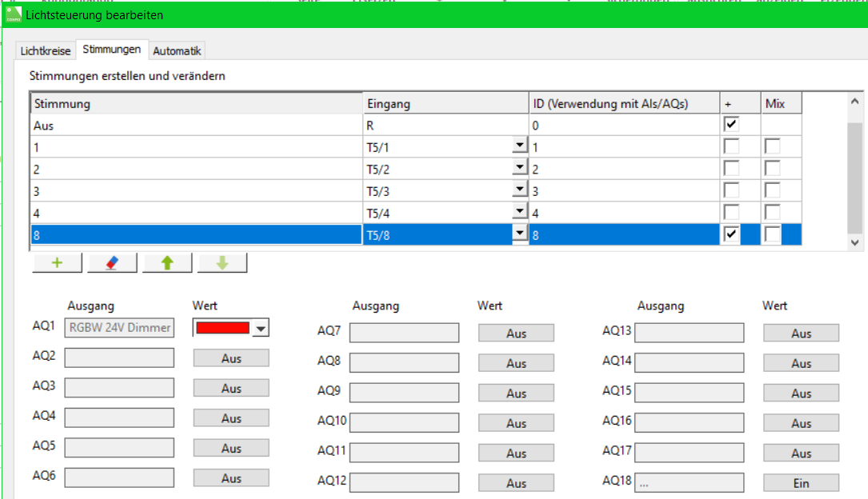Expand the T5/8 input dropdown
The height and width of the screenshot is (499, 868).
pos(520,234)
